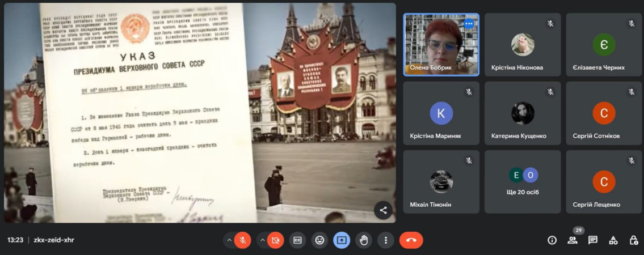Expand audio settings arrow beside microphone
Screen dimensions: 644x255
tap(229, 240)
